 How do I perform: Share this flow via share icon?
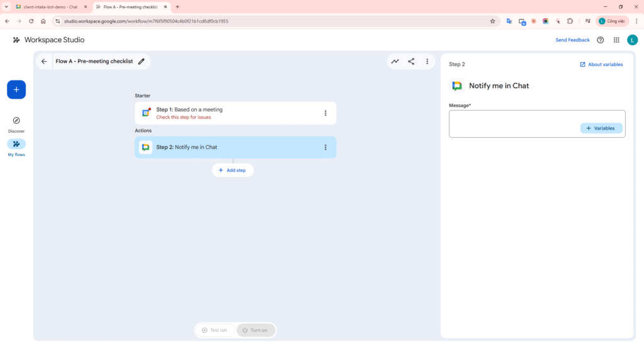pyautogui.click(x=411, y=62)
